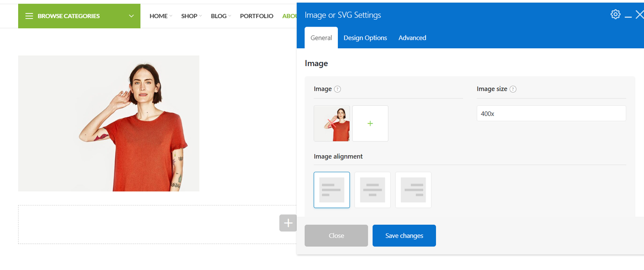Click the hamburger icon beside Browse Categories
The height and width of the screenshot is (270, 644).
29,16
